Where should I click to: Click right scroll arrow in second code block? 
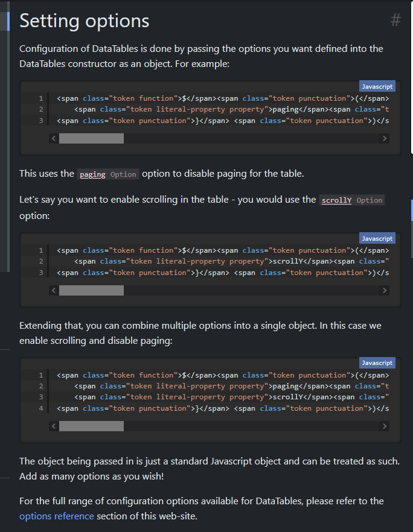[x=385, y=291]
